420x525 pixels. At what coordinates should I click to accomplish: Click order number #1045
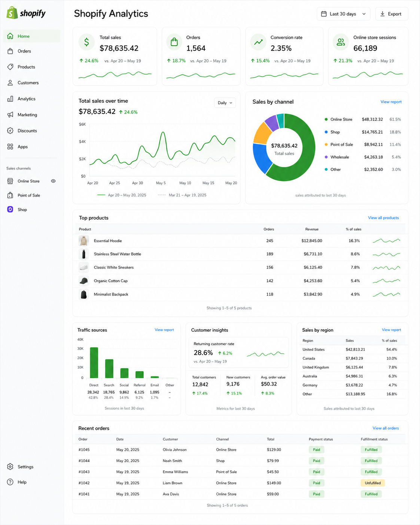tap(84, 450)
